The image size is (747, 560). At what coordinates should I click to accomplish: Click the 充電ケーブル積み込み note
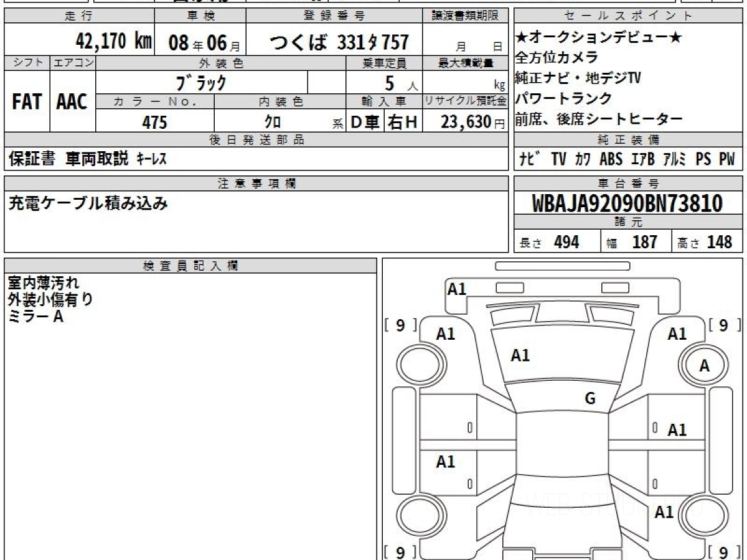coord(88,203)
